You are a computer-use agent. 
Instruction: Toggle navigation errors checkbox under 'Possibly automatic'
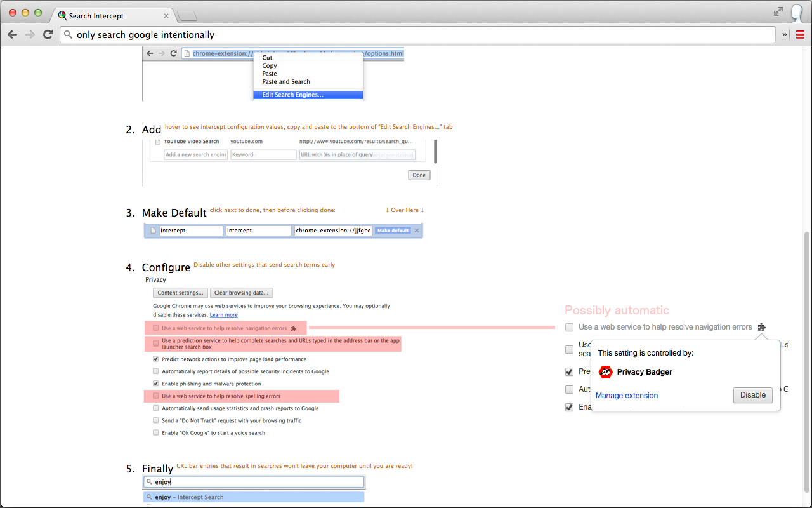point(570,327)
